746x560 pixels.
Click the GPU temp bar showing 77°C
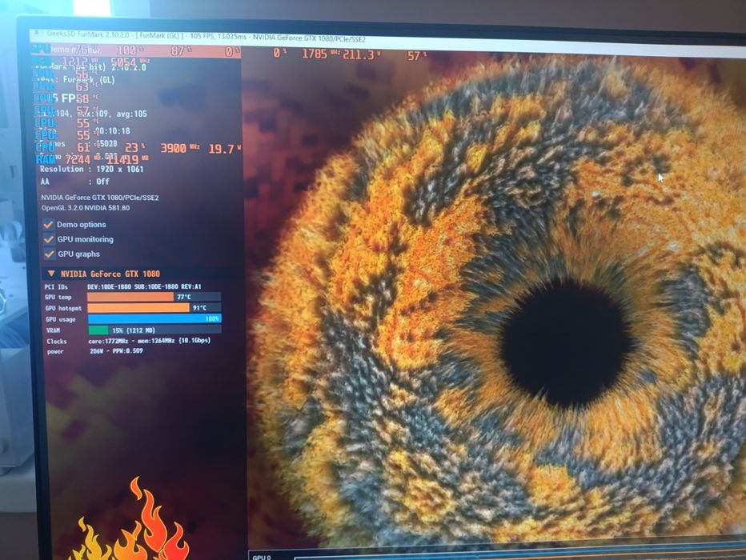tap(154, 297)
